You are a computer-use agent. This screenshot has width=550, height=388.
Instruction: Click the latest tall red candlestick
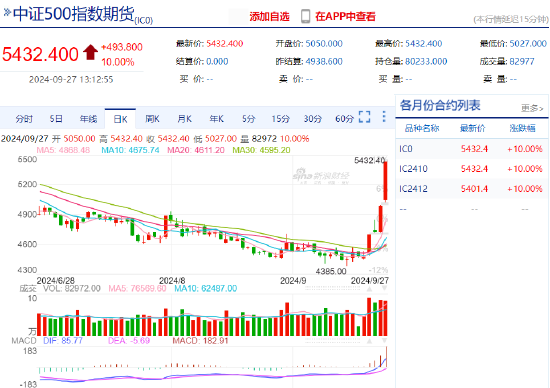point(385,181)
